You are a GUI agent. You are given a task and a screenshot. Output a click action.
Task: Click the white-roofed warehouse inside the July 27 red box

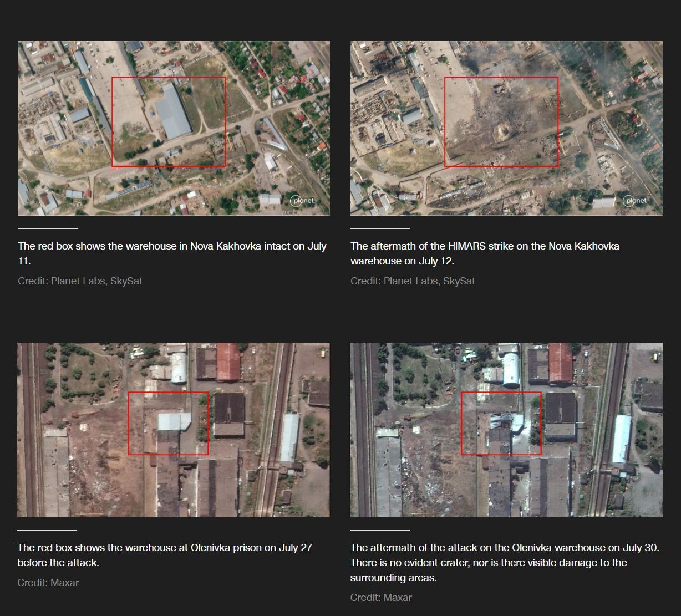coord(174,421)
